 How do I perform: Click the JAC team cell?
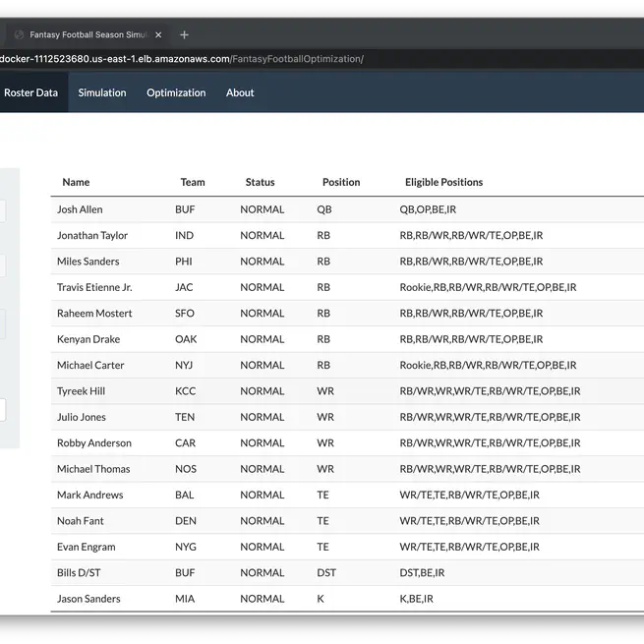coord(184,287)
